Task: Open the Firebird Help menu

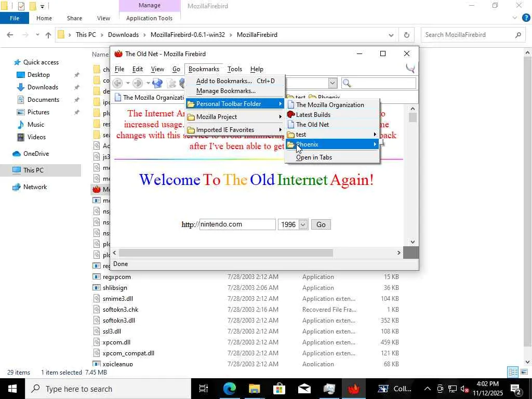Action: [257, 69]
